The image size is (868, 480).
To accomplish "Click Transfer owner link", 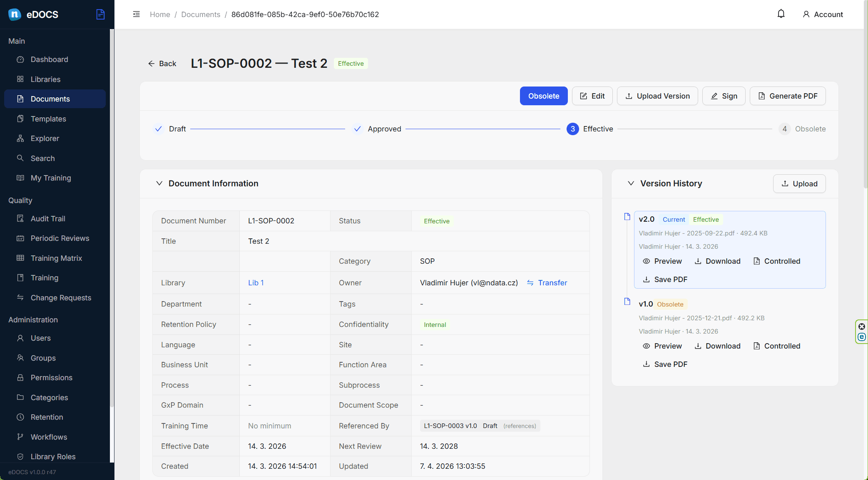I will pos(547,283).
